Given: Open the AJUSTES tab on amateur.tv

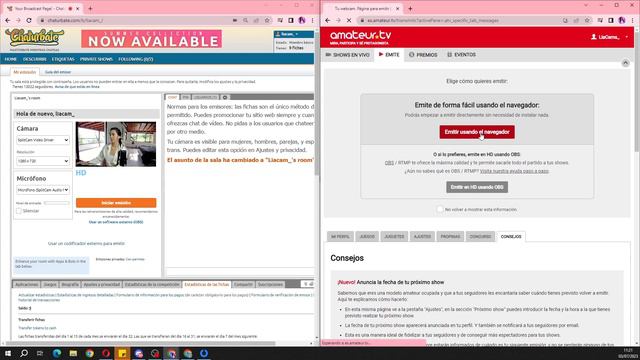Looking at the screenshot, I should point(422,237).
